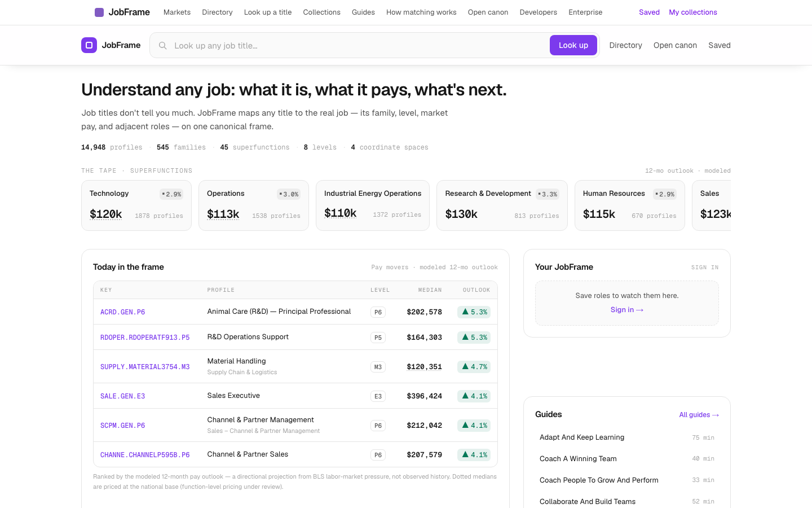The image size is (812, 508).
Task: Click the 2.9% outlook badge on Technology
Action: tap(171, 194)
